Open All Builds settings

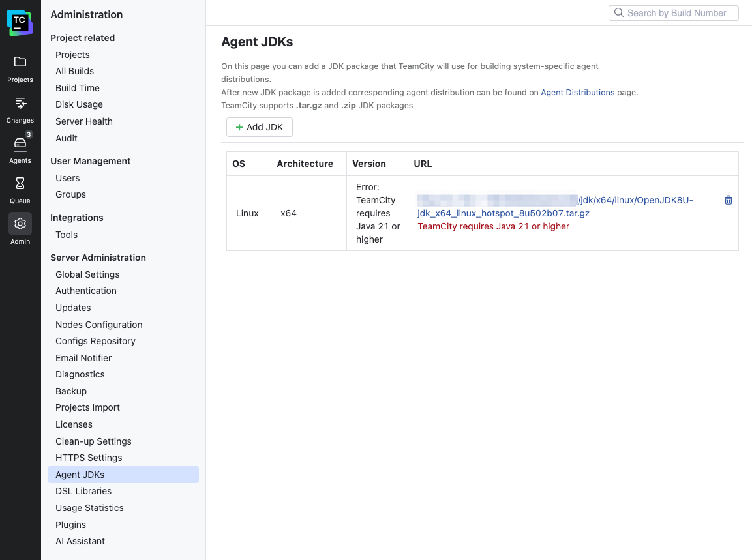(74, 71)
